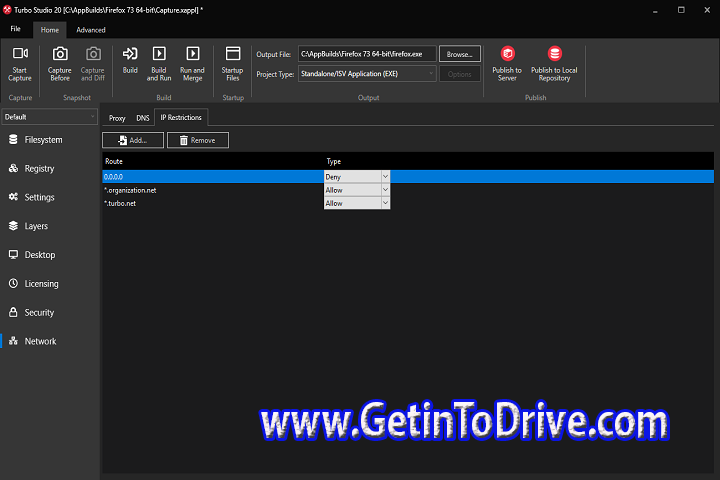
Task: Click the Turbo Studio title bar logo
Action: pos(7,10)
